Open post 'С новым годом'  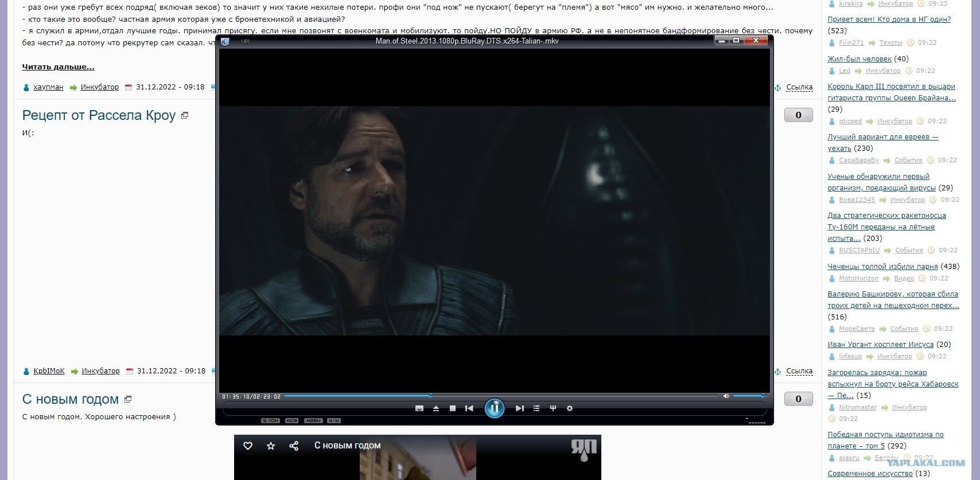click(71, 399)
